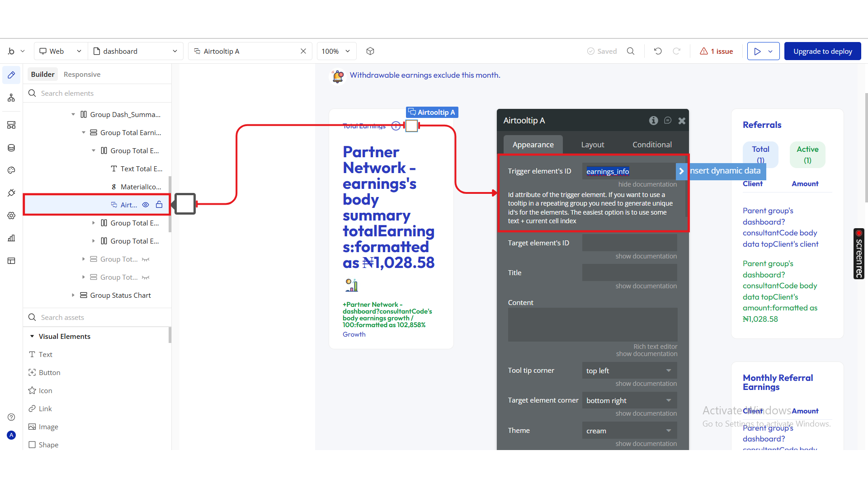This screenshot has width=868, height=488.
Task: Expand the Group Status Chart tree item
Action: click(x=73, y=295)
